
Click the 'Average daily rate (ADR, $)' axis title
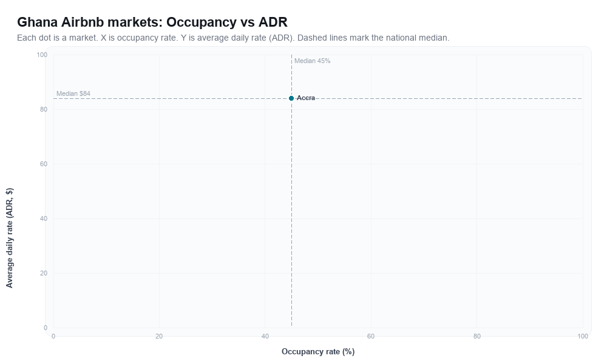tap(10, 238)
